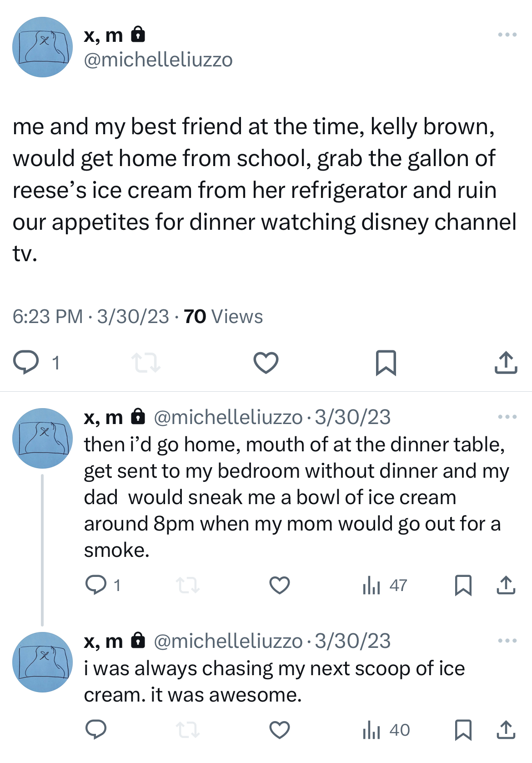Image resolution: width=532 pixels, height=763 pixels.
Task: Open the main tweet's profile avatar
Action: coord(42,47)
